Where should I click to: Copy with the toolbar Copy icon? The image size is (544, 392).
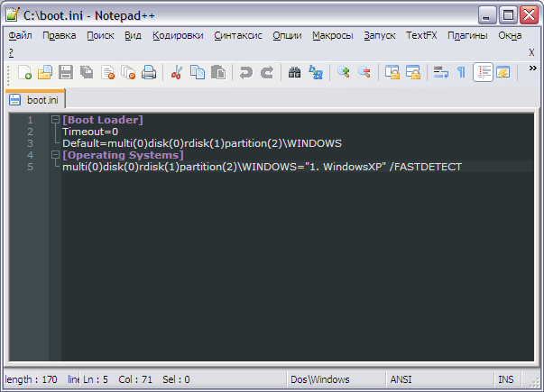[198, 73]
